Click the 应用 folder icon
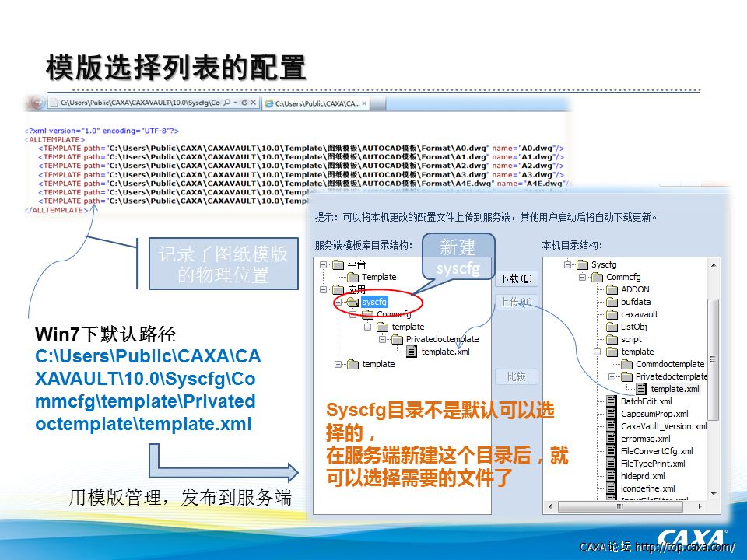This screenshot has width=747, height=560. (x=338, y=289)
